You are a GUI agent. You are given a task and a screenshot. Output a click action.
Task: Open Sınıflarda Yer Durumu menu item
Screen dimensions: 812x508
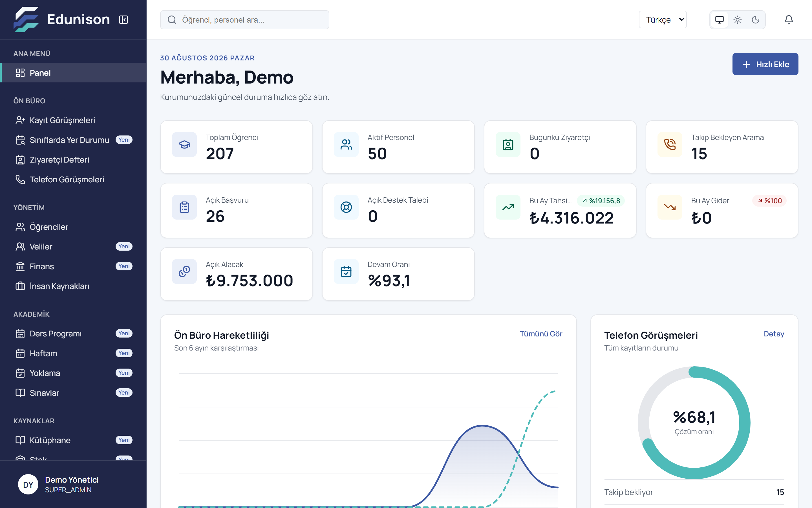click(74, 140)
